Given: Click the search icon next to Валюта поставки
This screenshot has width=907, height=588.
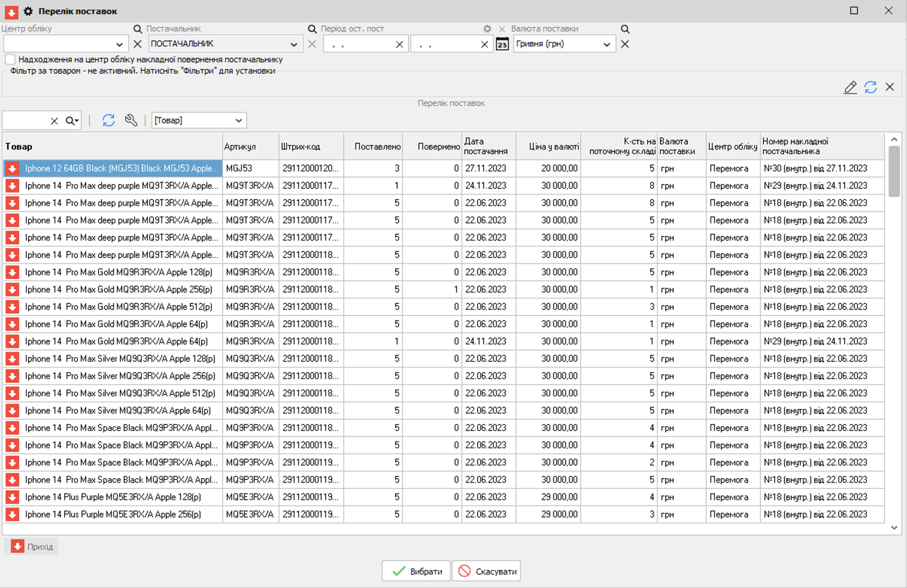Looking at the screenshot, I should pos(625,29).
